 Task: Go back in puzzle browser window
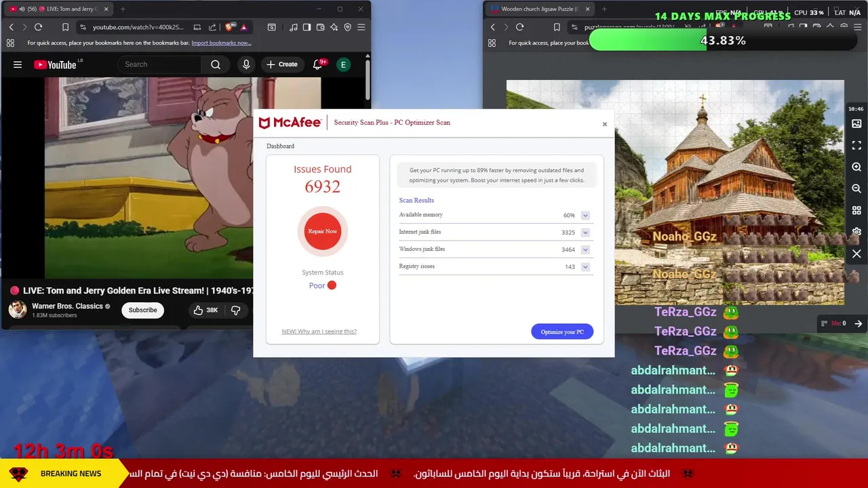pos(493,27)
